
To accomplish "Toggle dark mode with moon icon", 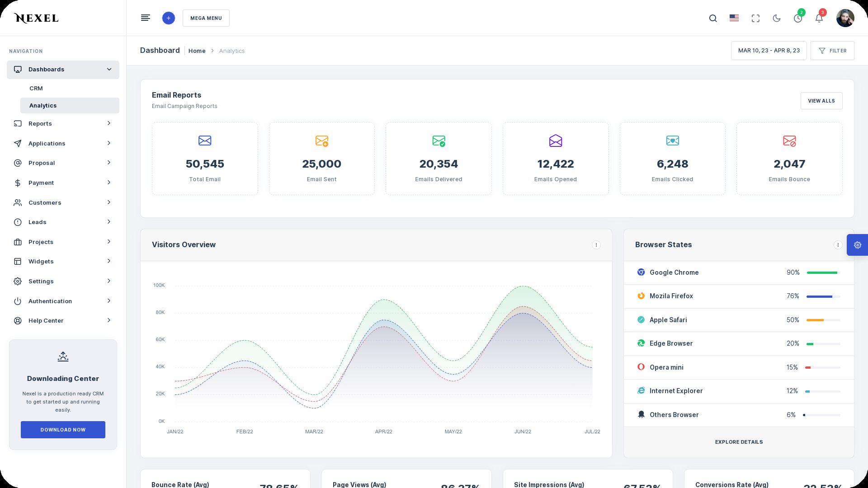I will (777, 19).
